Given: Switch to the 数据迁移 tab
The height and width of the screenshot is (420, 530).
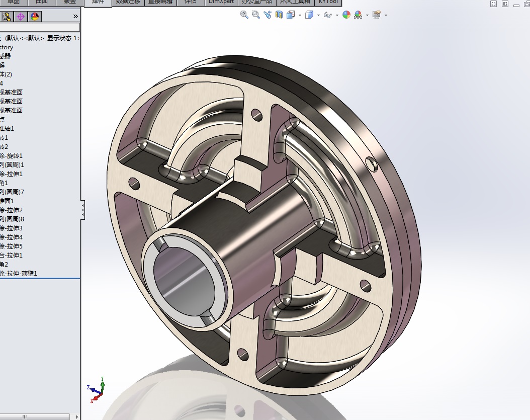Looking at the screenshot, I should pos(128,3).
